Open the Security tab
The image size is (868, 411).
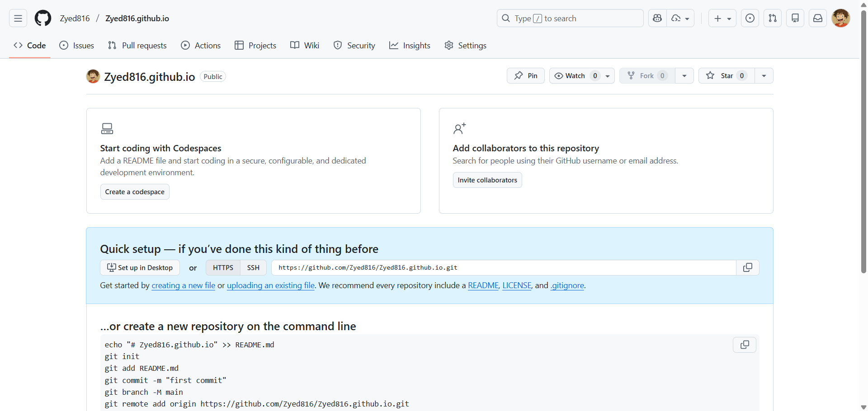354,46
